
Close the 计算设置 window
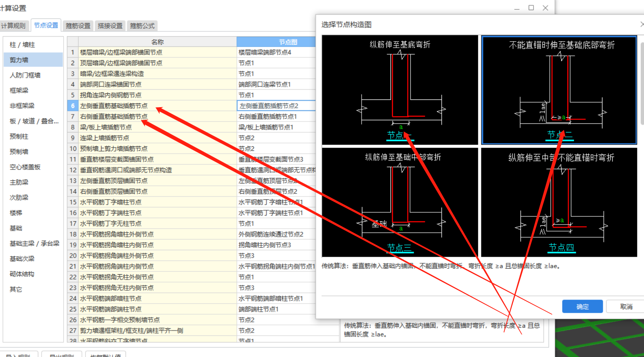(x=545, y=8)
